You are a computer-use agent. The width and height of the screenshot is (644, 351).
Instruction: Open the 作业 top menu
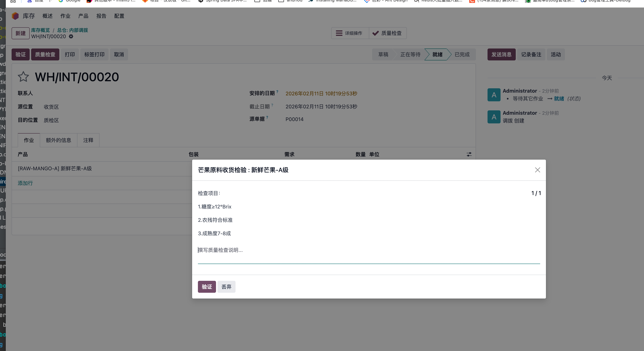(65, 16)
